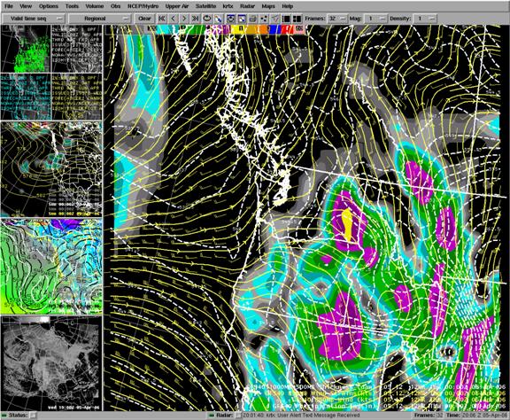Click the three-dots points icon
This screenshot has height=420, width=510.
pyautogui.click(x=264, y=19)
